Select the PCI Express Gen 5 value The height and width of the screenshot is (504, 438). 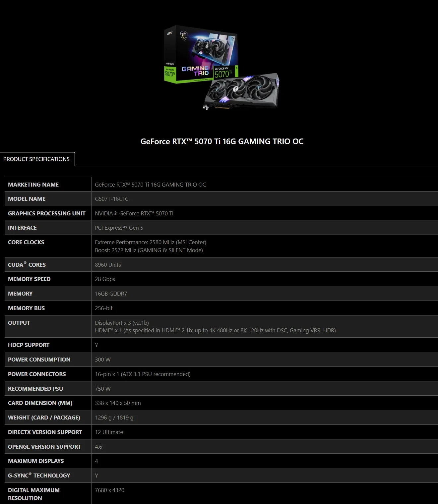tap(119, 228)
